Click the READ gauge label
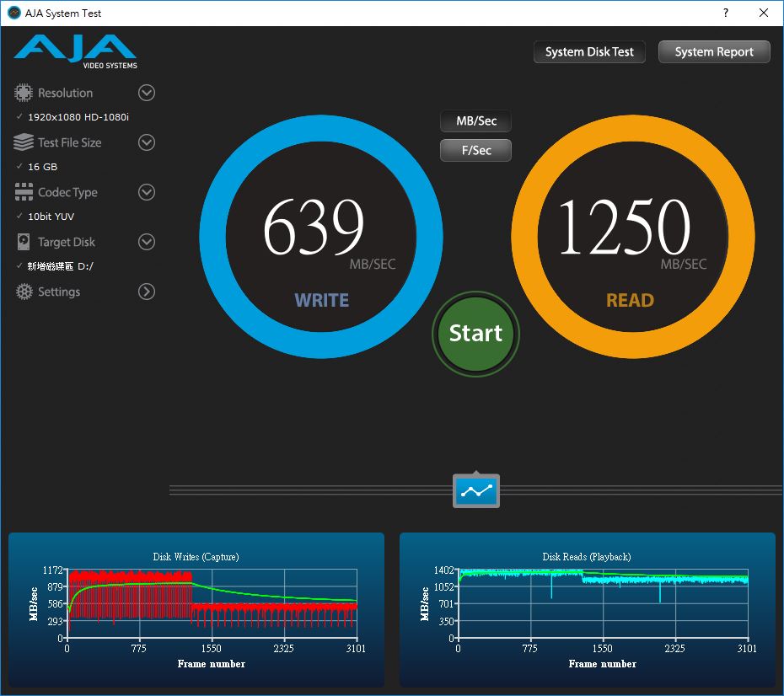 (x=630, y=300)
